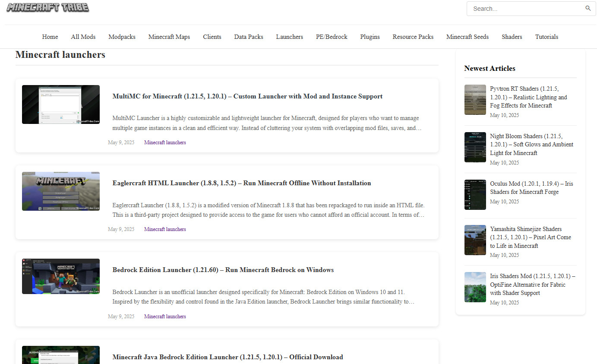This screenshot has height=364, width=597.
Task: Open Data Packs page
Action: pyautogui.click(x=249, y=37)
